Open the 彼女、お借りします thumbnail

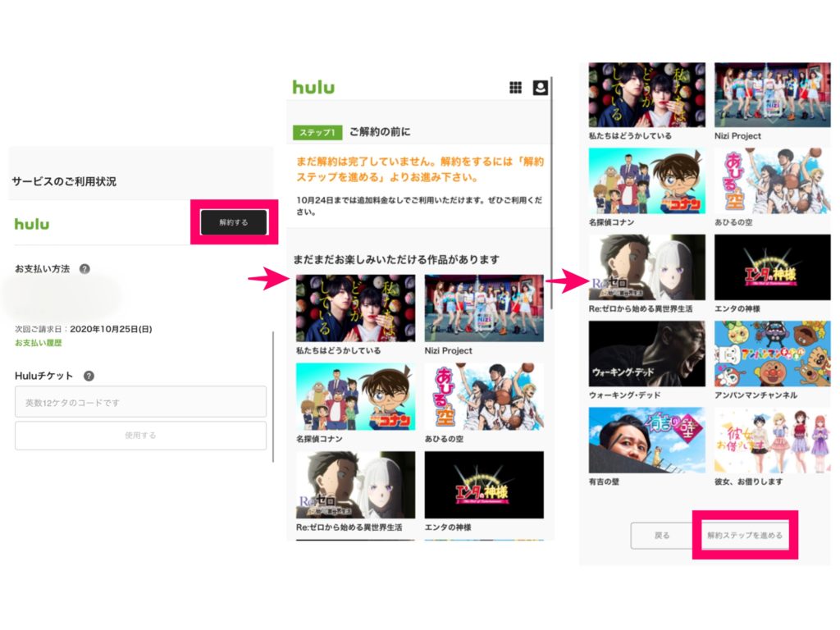[x=773, y=441]
